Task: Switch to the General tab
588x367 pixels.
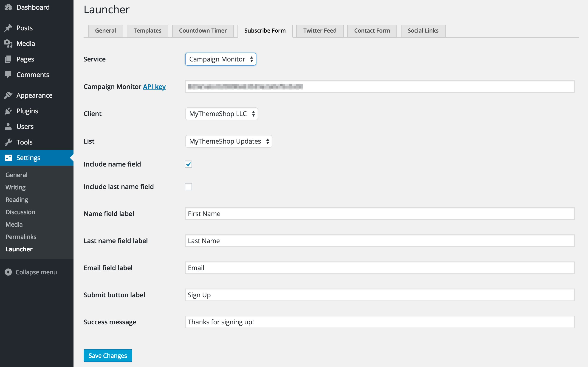Action: click(x=105, y=30)
